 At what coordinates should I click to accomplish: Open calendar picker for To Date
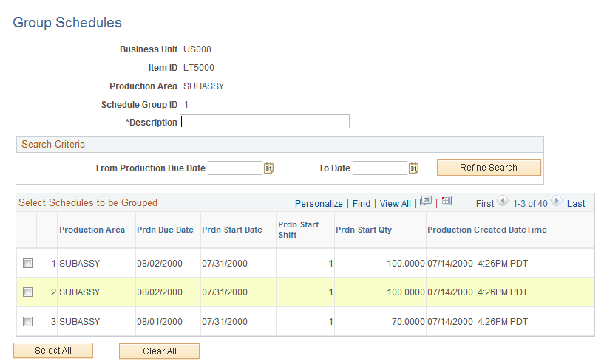pyautogui.click(x=413, y=168)
